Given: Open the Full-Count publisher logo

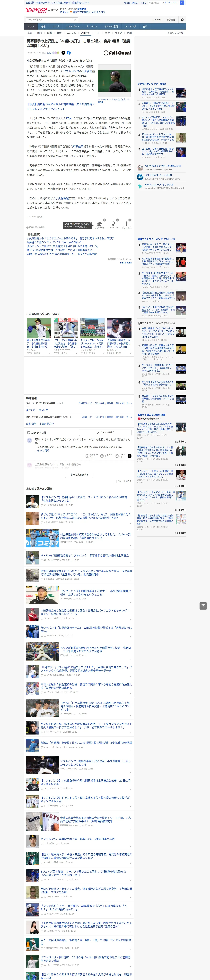Looking at the screenshot, I should tap(117, 53).
